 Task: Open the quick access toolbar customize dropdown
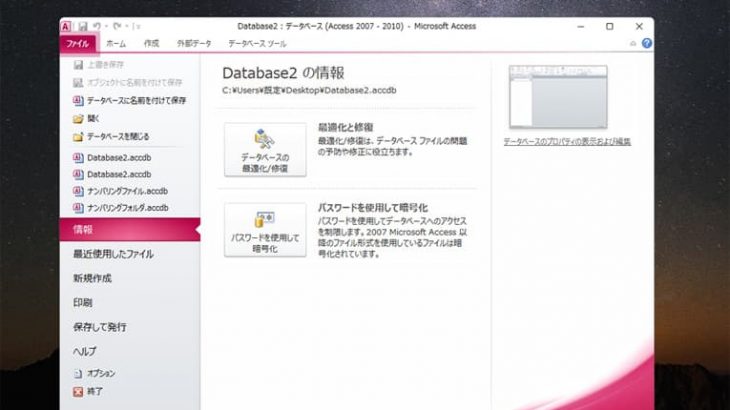[137, 27]
